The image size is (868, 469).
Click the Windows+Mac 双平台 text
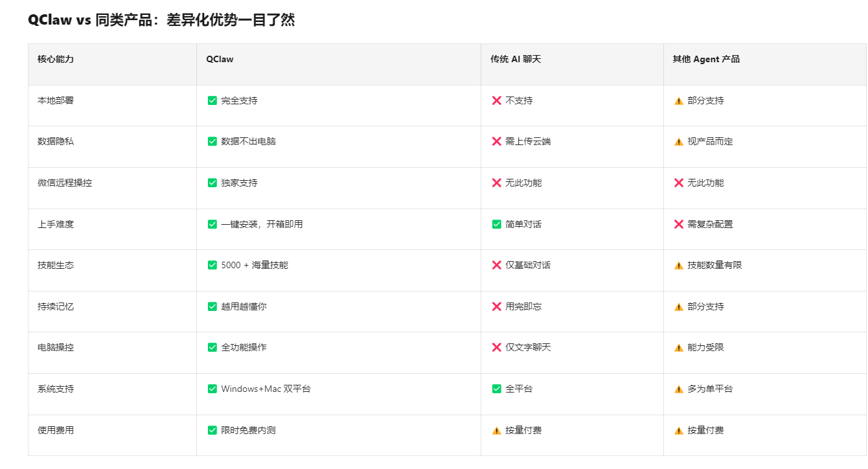(x=266, y=389)
